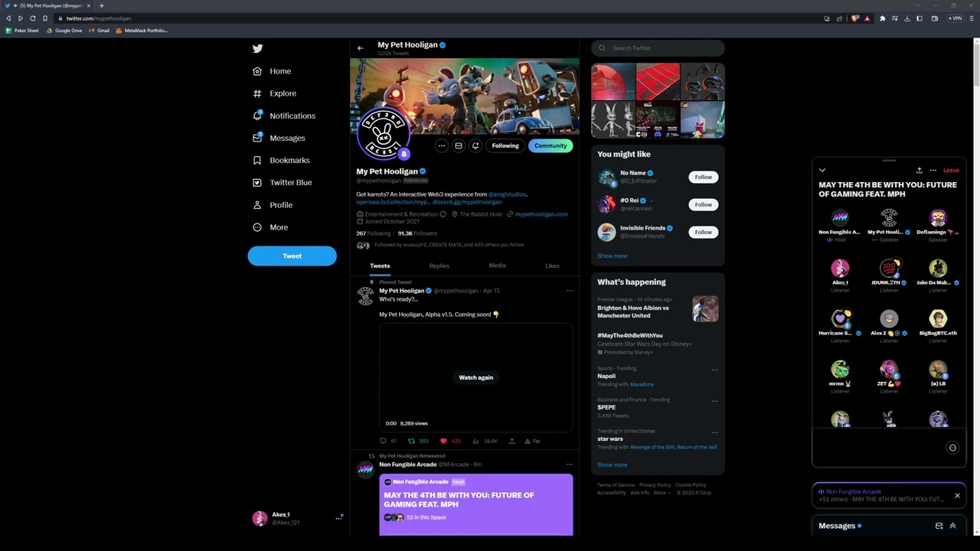Switch to the Likes tab
Screen dimensions: 980x551
click(x=552, y=266)
